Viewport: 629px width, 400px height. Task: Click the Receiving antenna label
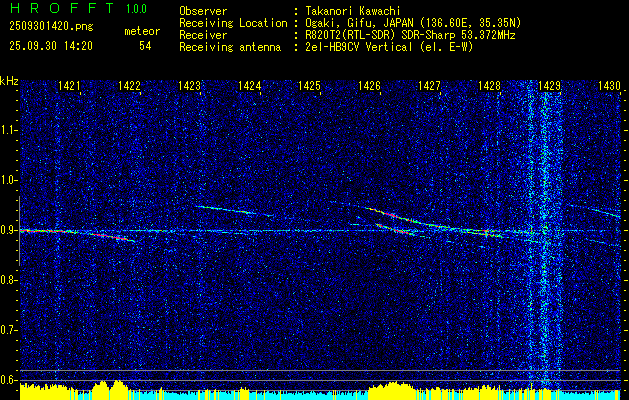pos(230,47)
